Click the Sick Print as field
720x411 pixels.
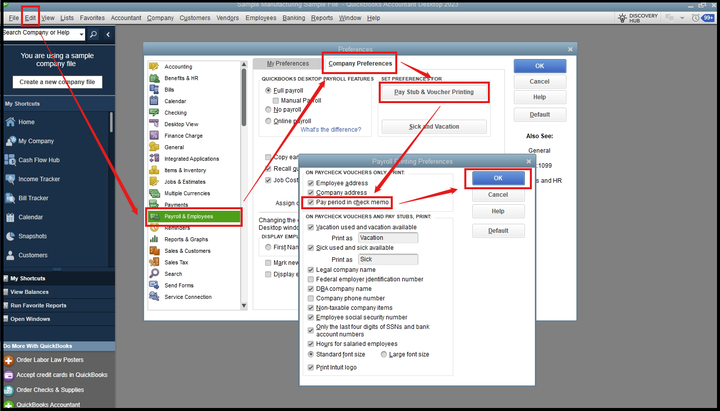(388, 259)
